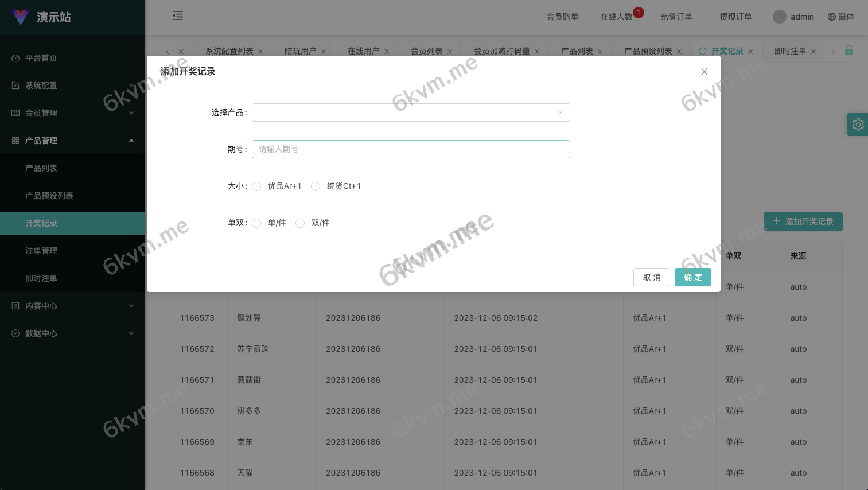Image resolution: width=868 pixels, height=490 pixels.
Task: Collapse the sidebar with the hamburger icon
Action: (177, 16)
